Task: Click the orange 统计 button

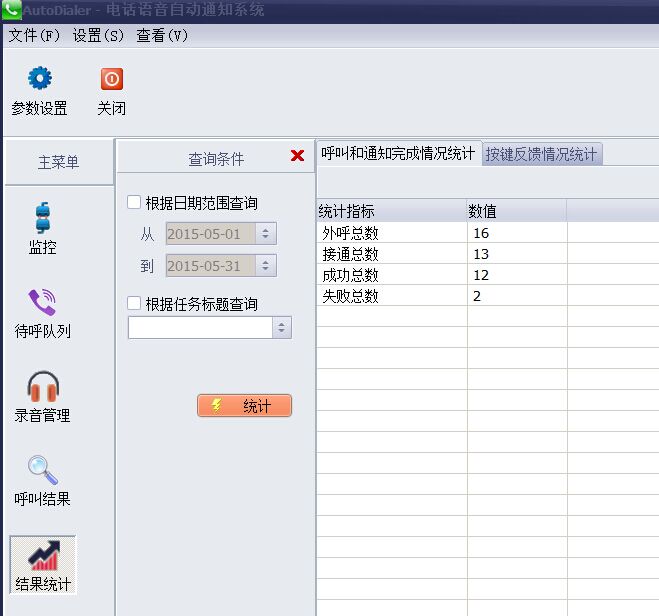Action: click(245, 406)
